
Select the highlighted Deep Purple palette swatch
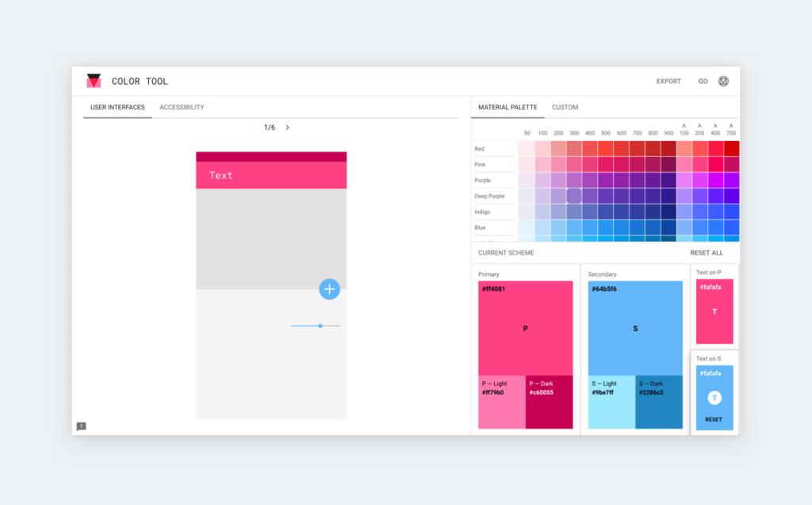pyautogui.click(x=574, y=195)
